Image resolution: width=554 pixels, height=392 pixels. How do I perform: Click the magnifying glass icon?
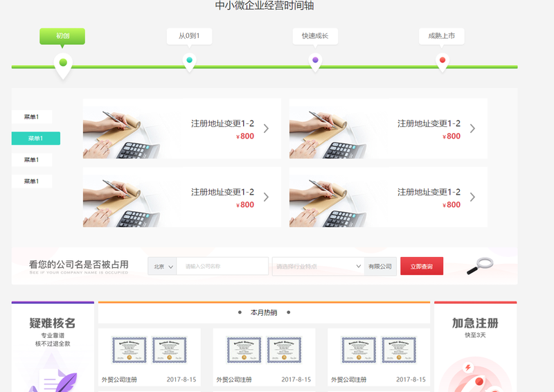pos(480,266)
